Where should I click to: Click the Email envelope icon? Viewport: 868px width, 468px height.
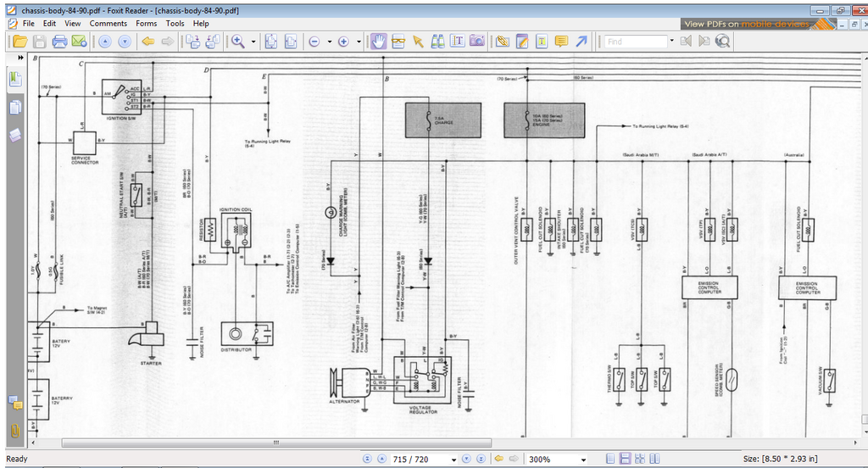(x=79, y=41)
